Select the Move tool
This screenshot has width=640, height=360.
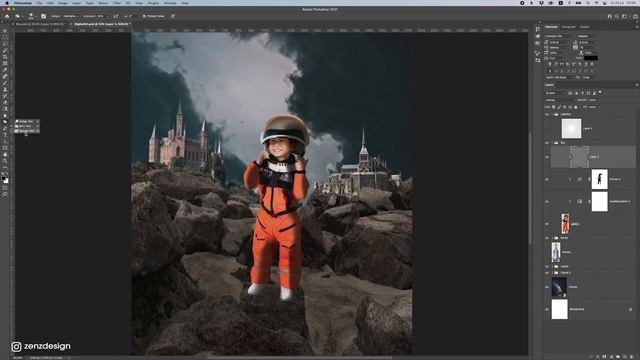coord(5,31)
